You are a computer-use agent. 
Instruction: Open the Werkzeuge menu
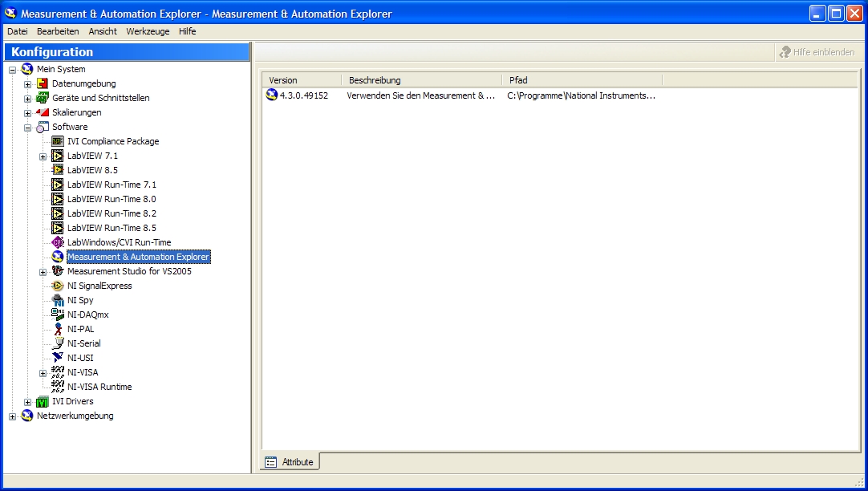pyautogui.click(x=148, y=31)
